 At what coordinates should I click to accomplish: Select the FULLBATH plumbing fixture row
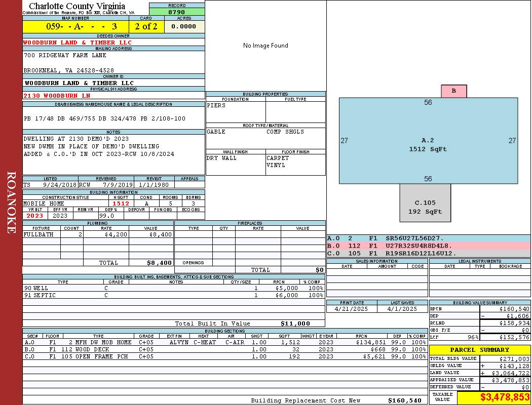[98, 235]
